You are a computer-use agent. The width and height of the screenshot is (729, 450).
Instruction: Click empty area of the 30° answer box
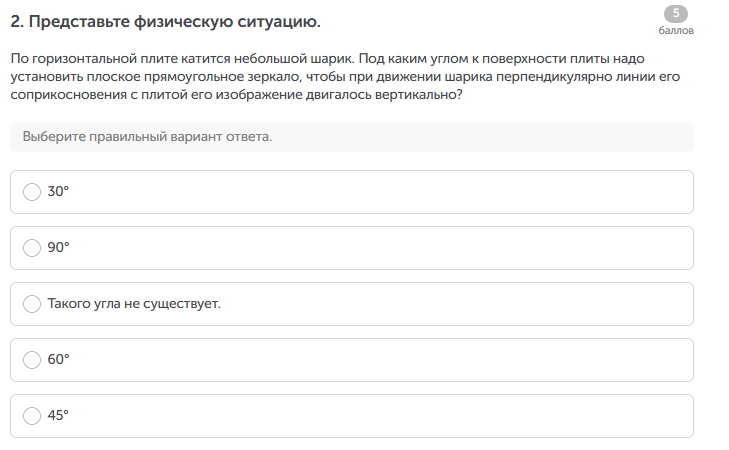tap(400, 191)
